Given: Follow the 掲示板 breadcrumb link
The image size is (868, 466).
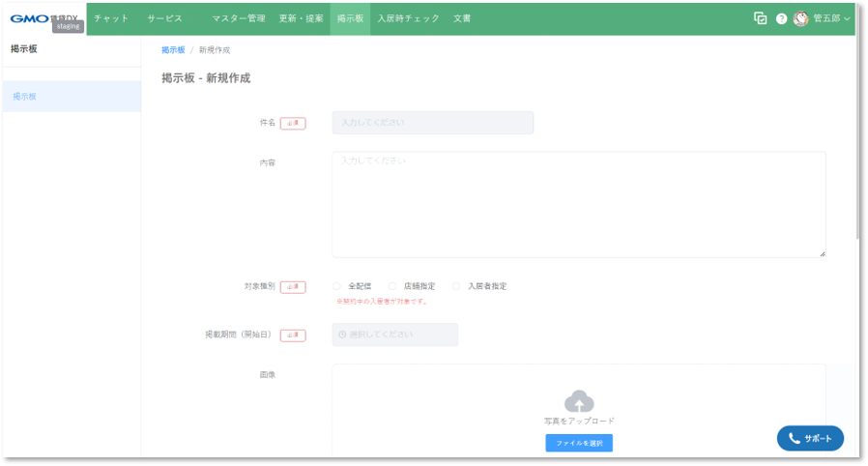Looking at the screenshot, I should click(x=173, y=49).
